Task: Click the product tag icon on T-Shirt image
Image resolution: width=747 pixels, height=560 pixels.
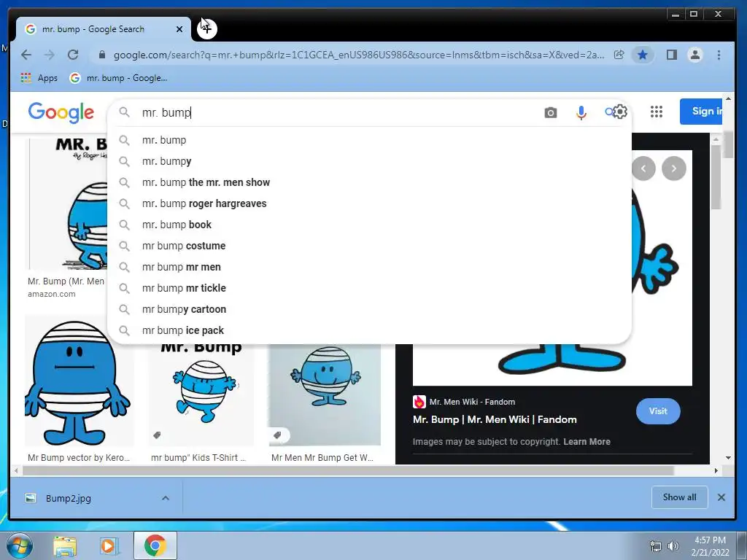Action: tap(157, 435)
